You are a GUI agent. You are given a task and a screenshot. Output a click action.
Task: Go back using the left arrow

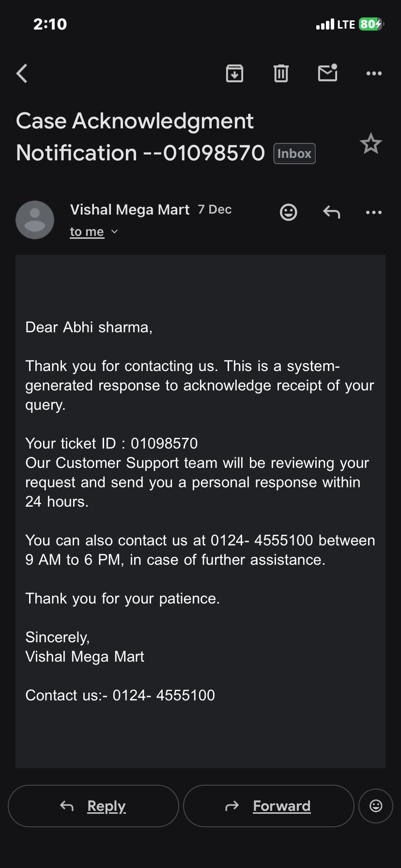click(22, 74)
